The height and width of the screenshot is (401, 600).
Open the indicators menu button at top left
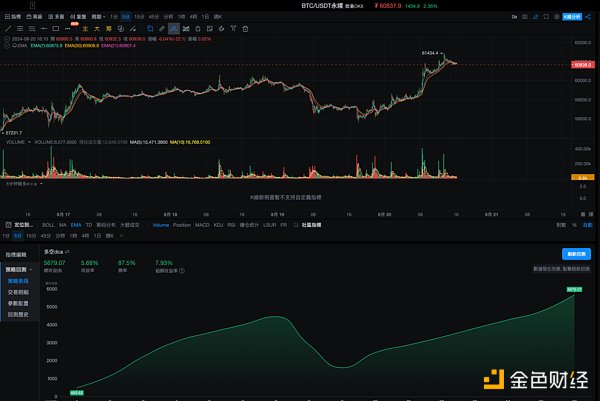coord(13,17)
